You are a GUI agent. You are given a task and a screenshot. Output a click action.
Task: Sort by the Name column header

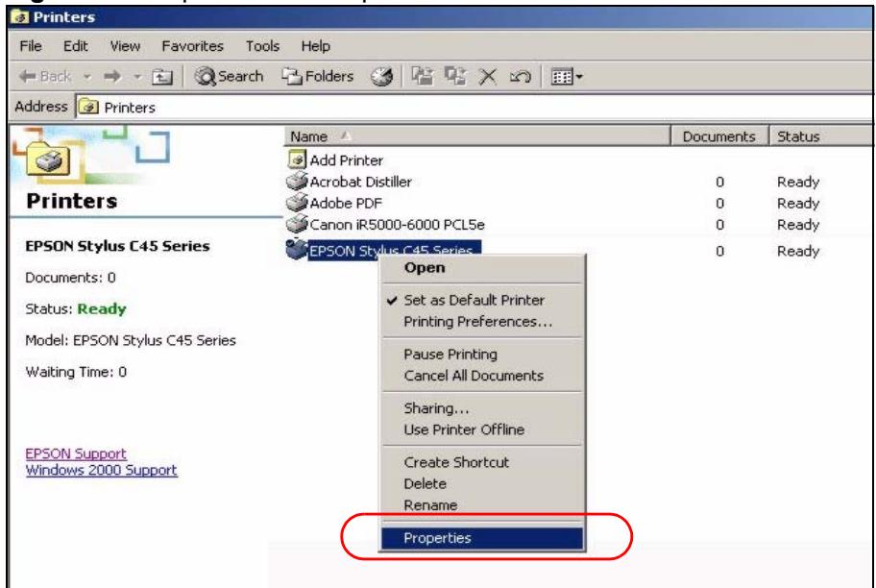click(x=477, y=136)
